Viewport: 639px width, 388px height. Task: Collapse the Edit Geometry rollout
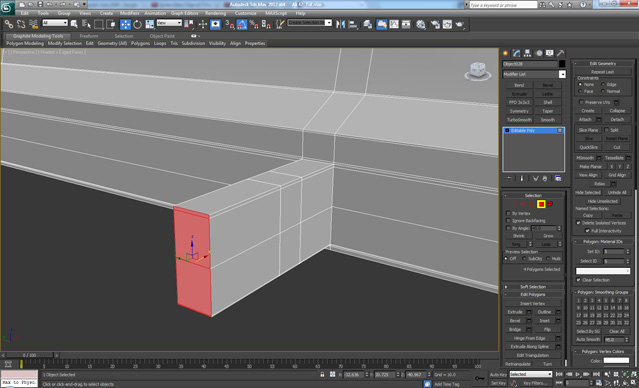(x=603, y=64)
